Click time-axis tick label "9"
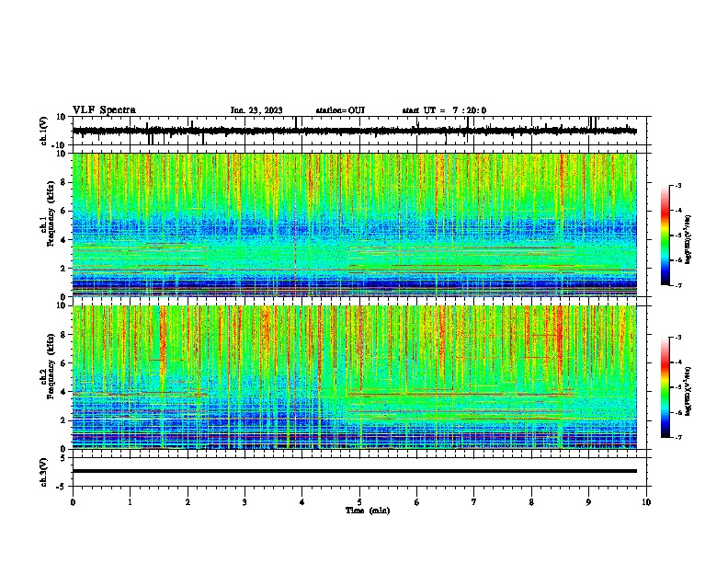Image resolution: width=728 pixels, height=563 pixels. tap(588, 502)
